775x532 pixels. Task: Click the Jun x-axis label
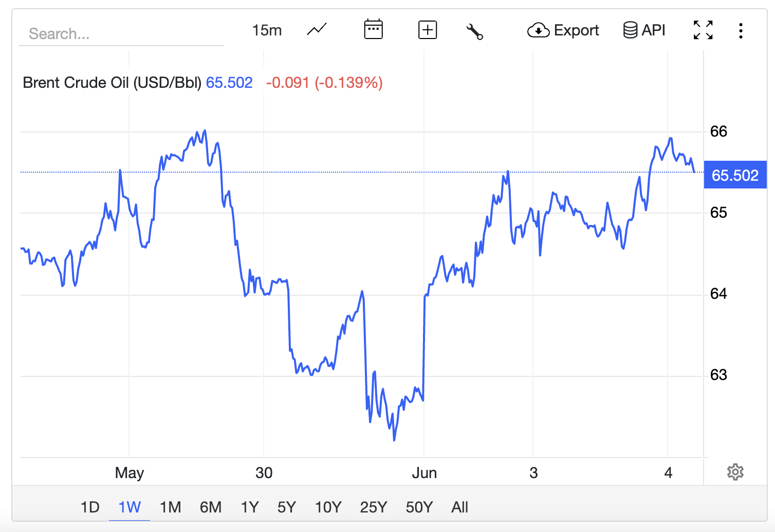(425, 473)
